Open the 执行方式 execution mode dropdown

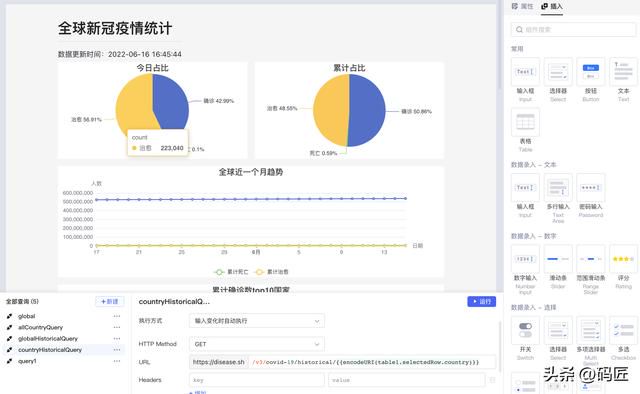tap(257, 321)
